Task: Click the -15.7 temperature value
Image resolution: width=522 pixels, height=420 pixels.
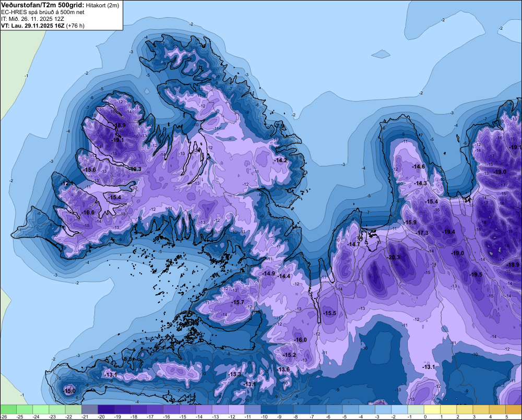Action: (x=238, y=302)
